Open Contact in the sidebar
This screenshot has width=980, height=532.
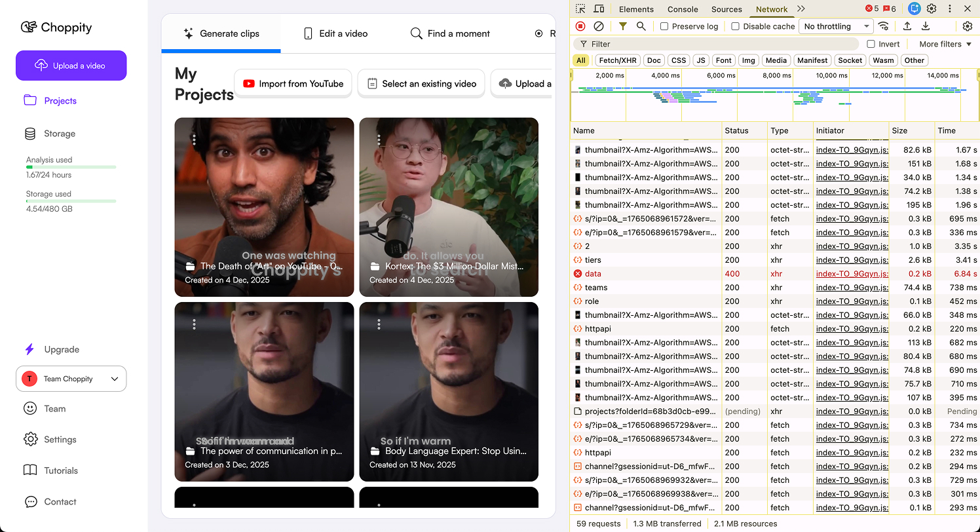(x=50, y=502)
